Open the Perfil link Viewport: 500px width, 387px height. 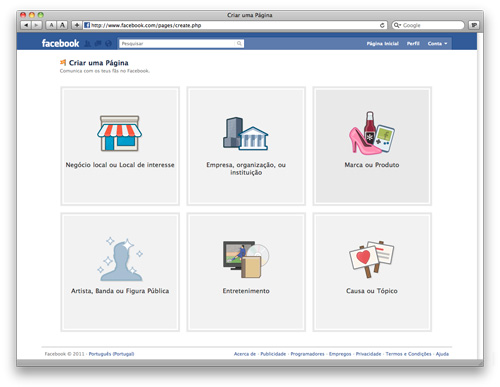coord(413,44)
